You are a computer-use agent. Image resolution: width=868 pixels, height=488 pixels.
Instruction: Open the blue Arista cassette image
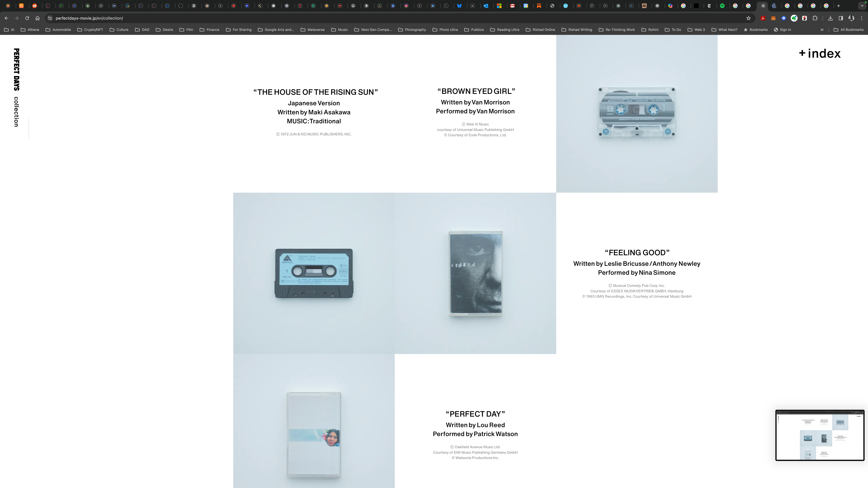(314, 273)
